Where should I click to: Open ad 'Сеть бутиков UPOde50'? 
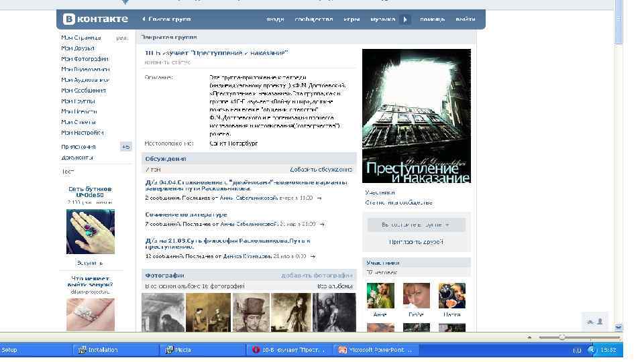point(90,192)
